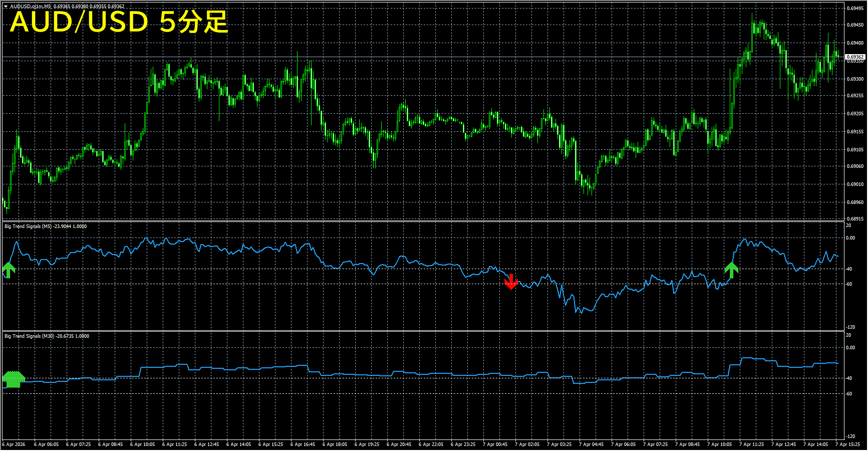Click the 0.68915 price axis label

pyautogui.click(x=855, y=219)
